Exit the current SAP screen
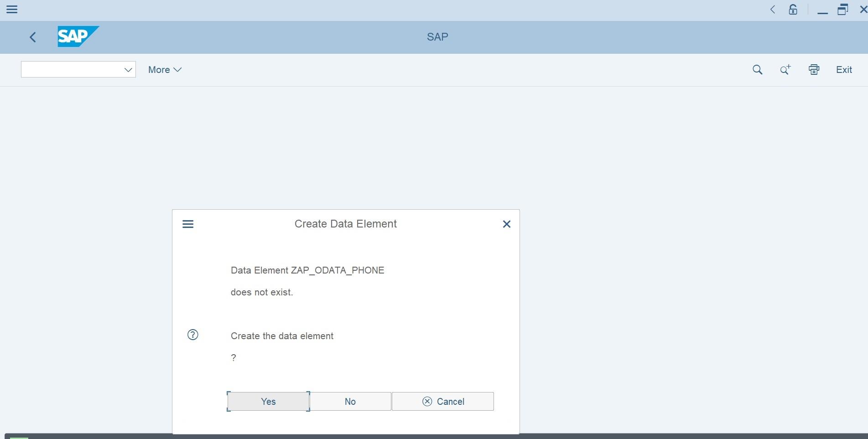Image resolution: width=868 pixels, height=439 pixels. point(843,69)
